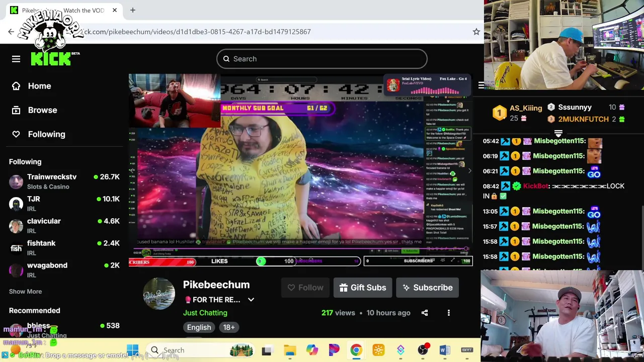Open the Kick hamburger menu
644x362 pixels.
tap(16, 59)
